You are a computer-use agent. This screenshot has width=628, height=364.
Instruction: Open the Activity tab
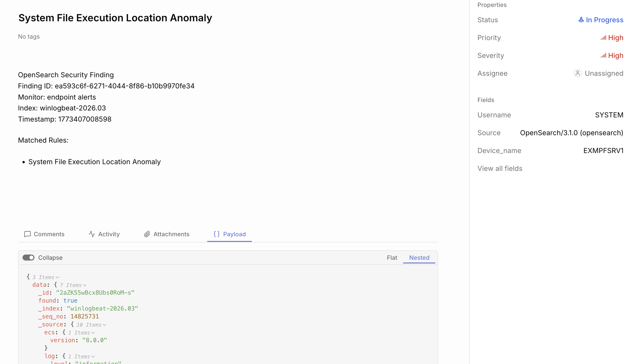(x=109, y=234)
